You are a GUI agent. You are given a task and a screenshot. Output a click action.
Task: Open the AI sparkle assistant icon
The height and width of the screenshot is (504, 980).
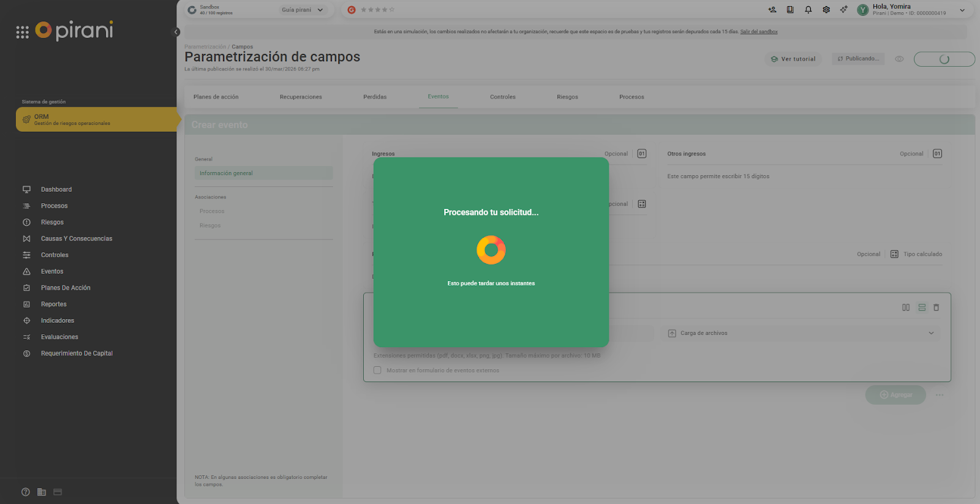844,10
